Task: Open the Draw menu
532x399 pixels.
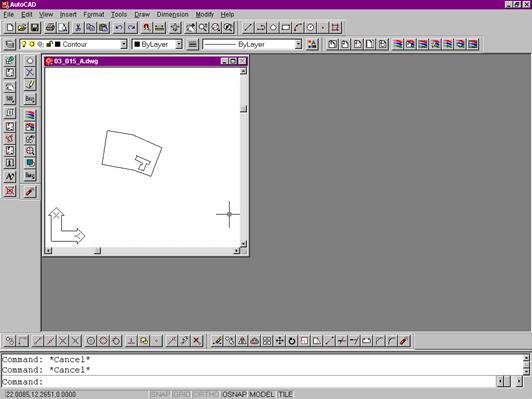Action: coord(142,15)
